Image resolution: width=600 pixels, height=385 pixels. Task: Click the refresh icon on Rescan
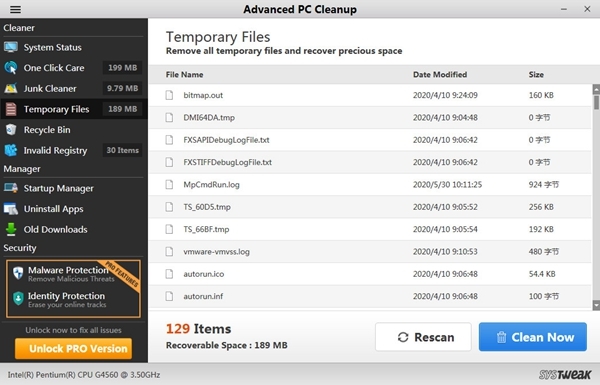(x=403, y=337)
